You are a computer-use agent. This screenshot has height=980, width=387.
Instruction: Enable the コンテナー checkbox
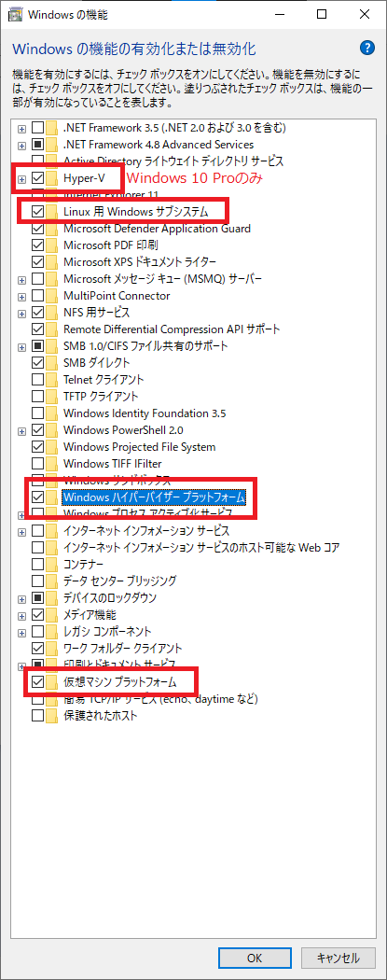point(37,565)
